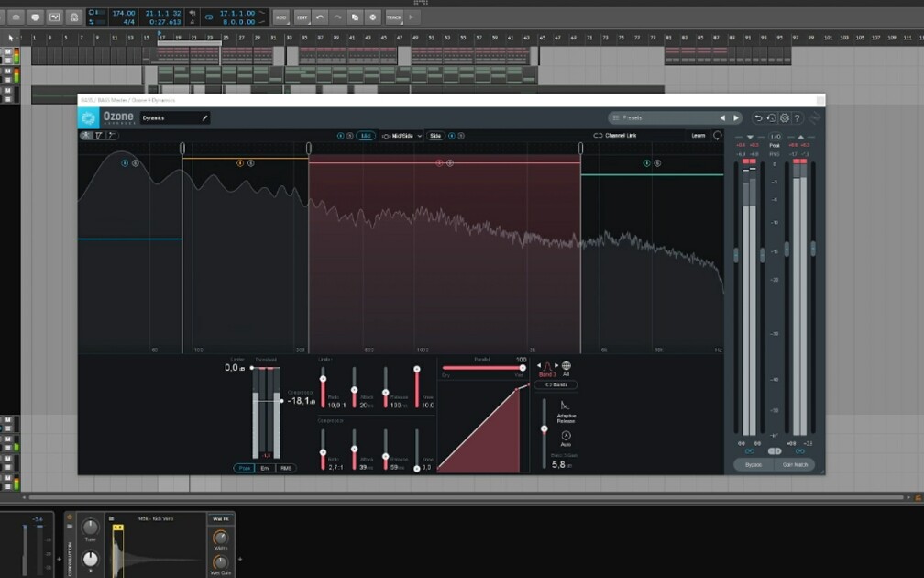The image size is (924, 578).
Task: Select previous band arrow beside Band 3
Action: click(539, 366)
